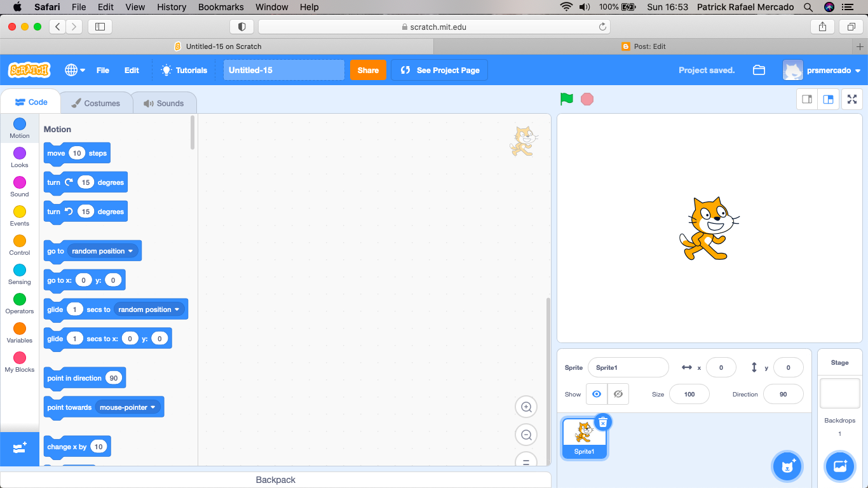Click the Sprite name field
The height and width of the screenshot is (488, 868).
(628, 367)
